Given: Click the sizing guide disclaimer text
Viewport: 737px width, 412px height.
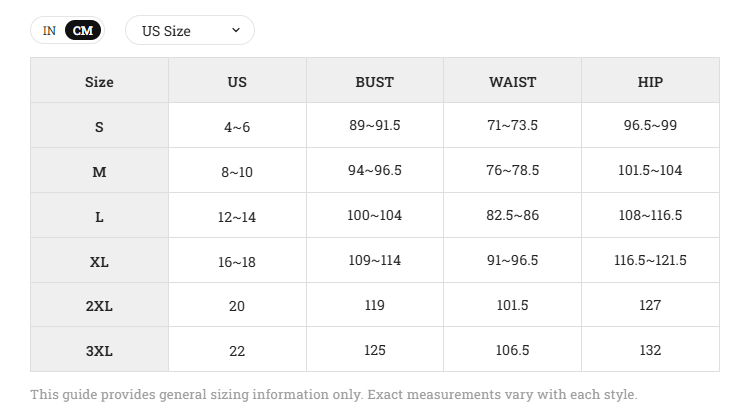Looking at the screenshot, I should point(334,394).
